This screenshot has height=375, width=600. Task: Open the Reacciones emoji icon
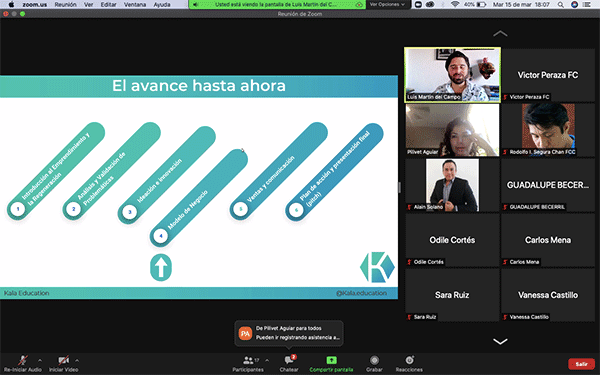(409, 360)
